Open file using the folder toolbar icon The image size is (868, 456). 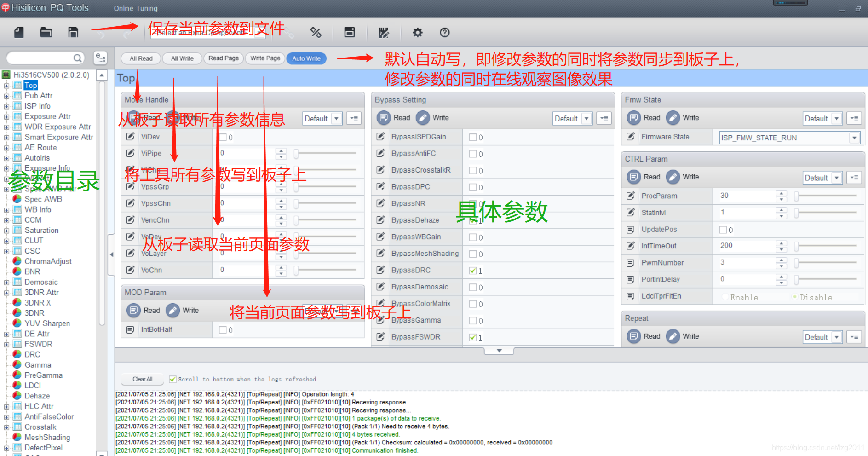coord(46,32)
